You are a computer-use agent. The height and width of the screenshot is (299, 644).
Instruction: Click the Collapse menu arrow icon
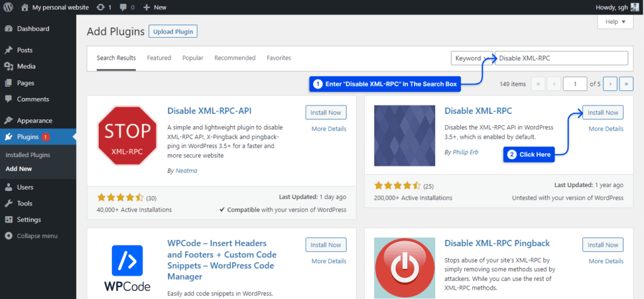coord(8,236)
